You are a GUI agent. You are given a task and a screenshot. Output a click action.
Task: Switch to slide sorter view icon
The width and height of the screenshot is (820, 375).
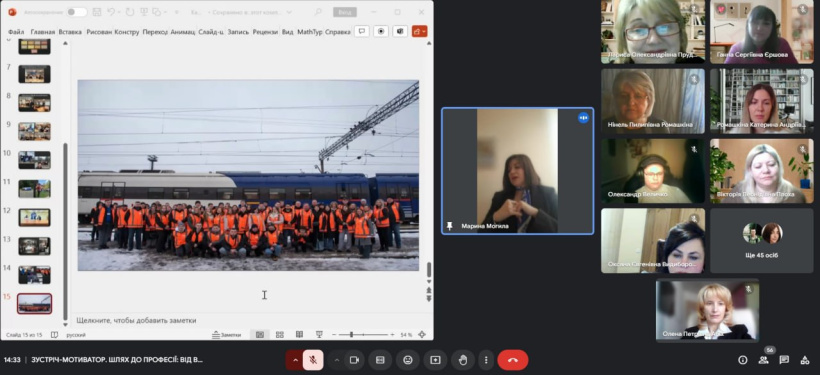280,335
